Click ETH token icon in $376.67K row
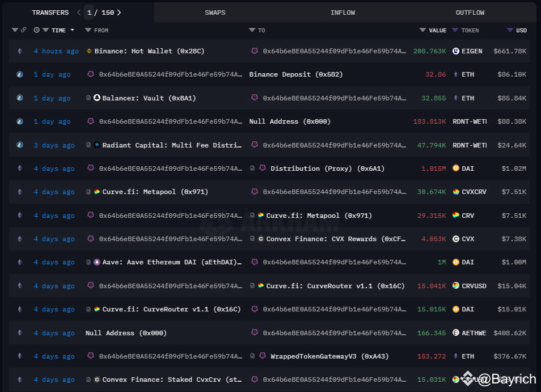This screenshot has width=541, height=392. (456, 356)
